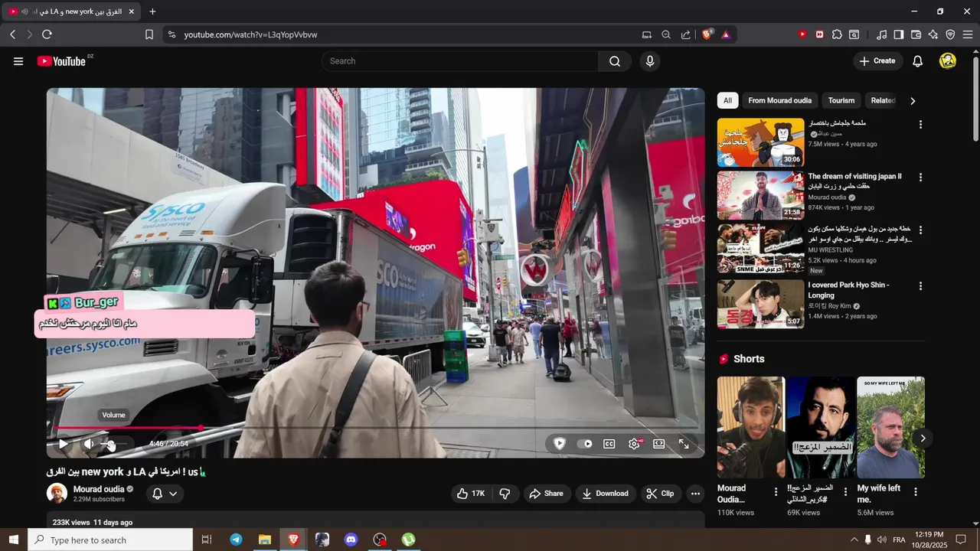This screenshot has height=551, width=980.
Task: Switch to theater mode
Action: tap(658, 444)
